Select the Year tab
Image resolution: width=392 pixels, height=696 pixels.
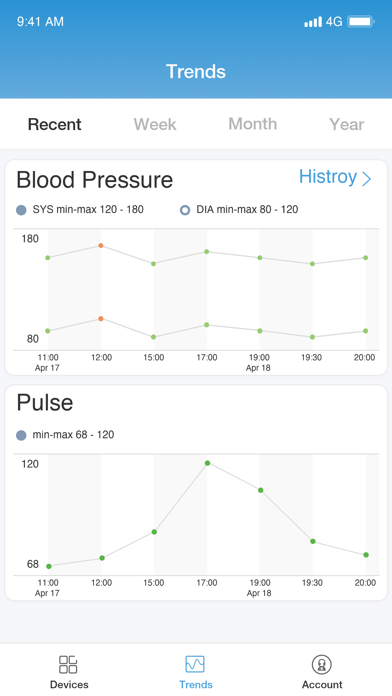(x=347, y=124)
